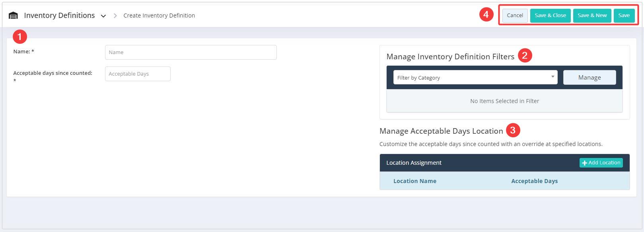Click the Acceptable Days input box
The height and width of the screenshot is (232, 644).
point(138,74)
